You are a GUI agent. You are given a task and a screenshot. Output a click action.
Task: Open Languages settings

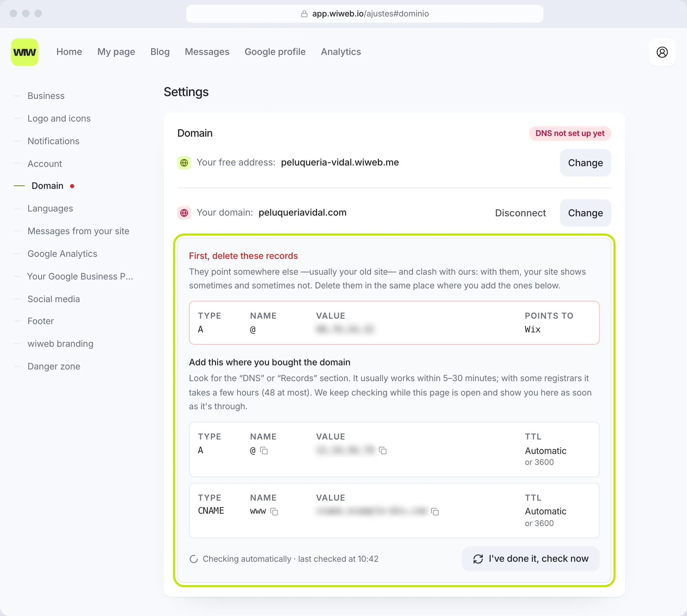50,208
